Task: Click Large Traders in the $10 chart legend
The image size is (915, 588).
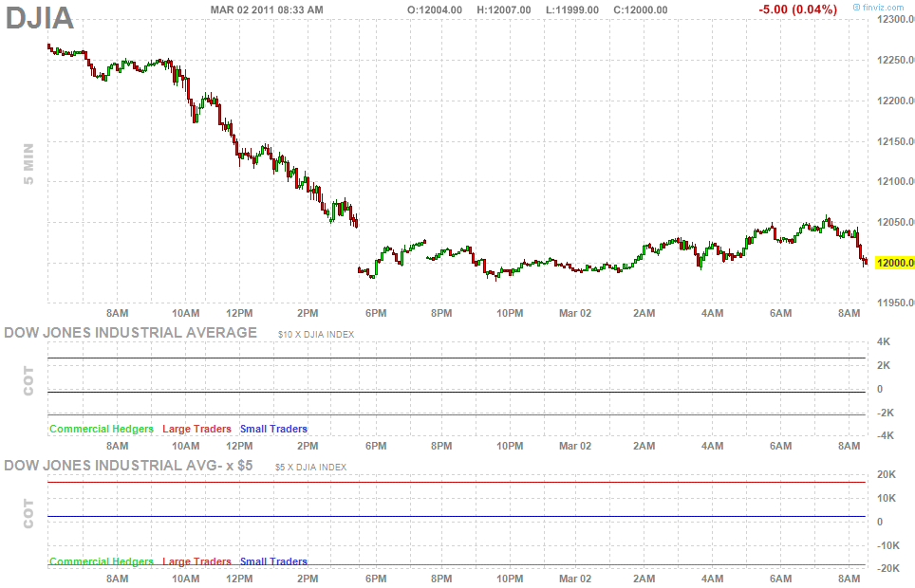Action: [x=196, y=429]
